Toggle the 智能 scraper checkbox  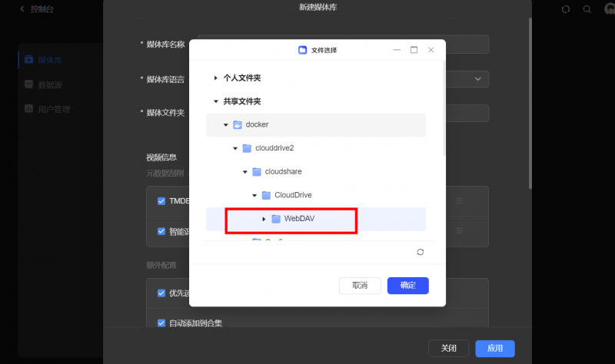161,231
